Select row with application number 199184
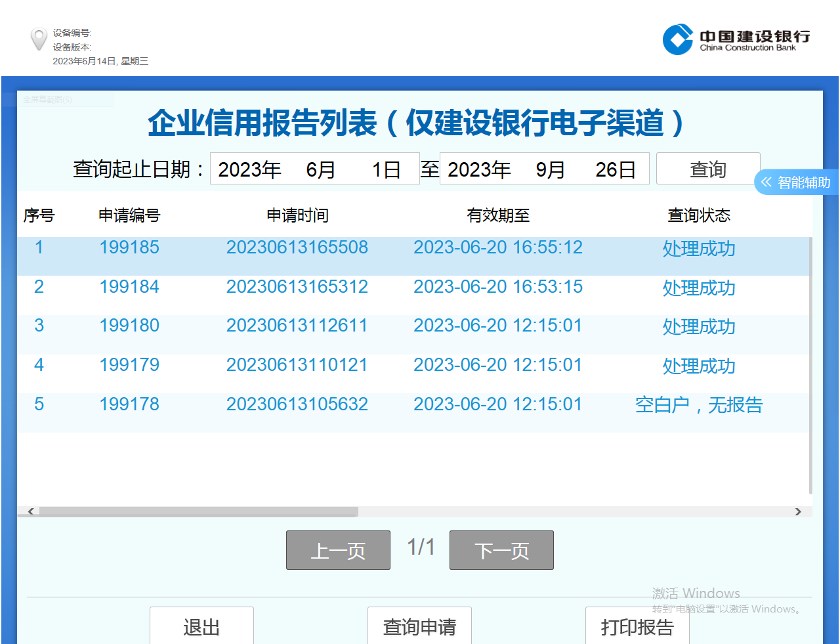The image size is (840, 644). point(129,287)
